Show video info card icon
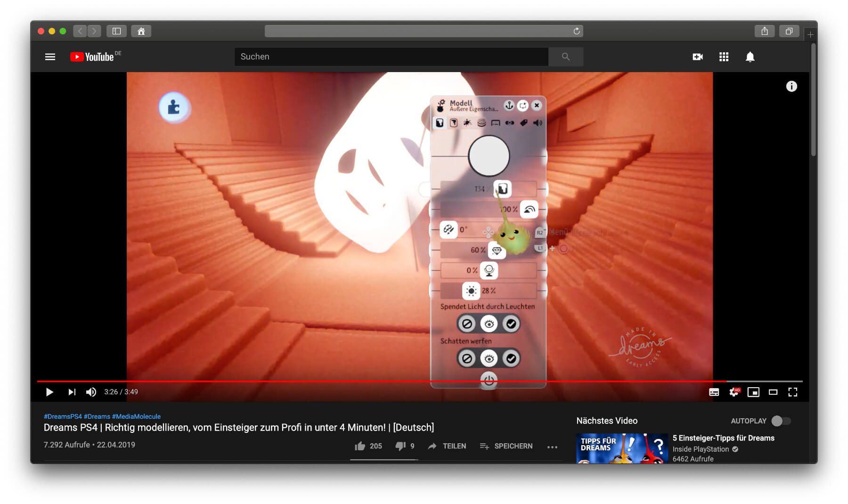Image resolution: width=848 pixels, height=504 pixels. pos(791,86)
